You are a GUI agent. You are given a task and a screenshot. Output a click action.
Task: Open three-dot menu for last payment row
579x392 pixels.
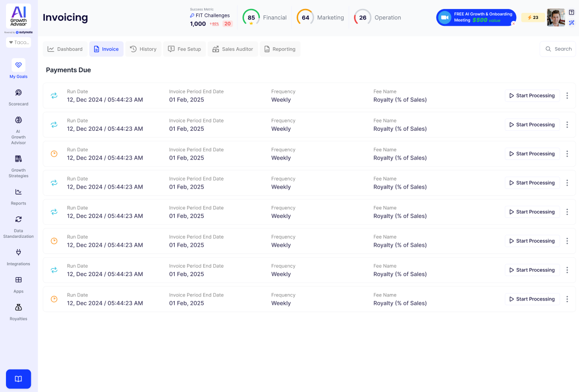(567, 299)
